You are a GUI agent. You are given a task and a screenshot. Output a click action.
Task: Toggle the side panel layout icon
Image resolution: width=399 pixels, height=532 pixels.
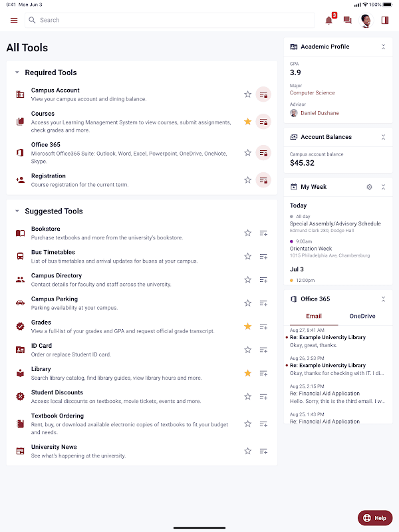pyautogui.click(x=385, y=21)
